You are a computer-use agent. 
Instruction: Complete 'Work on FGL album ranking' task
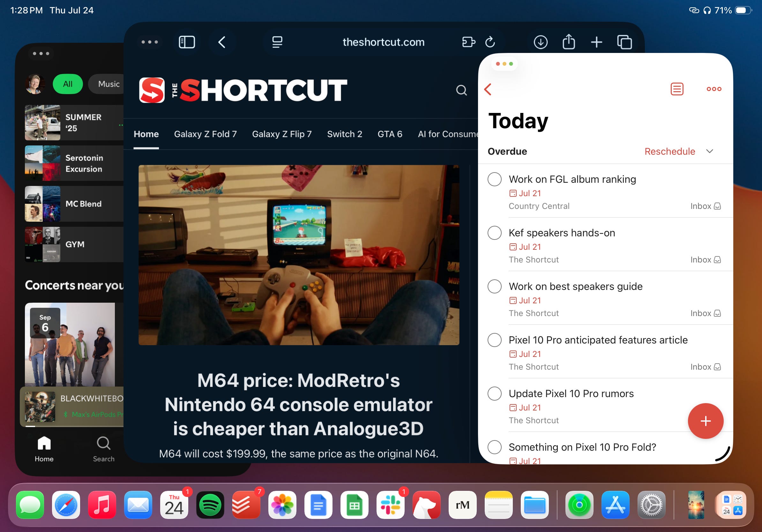495,179
